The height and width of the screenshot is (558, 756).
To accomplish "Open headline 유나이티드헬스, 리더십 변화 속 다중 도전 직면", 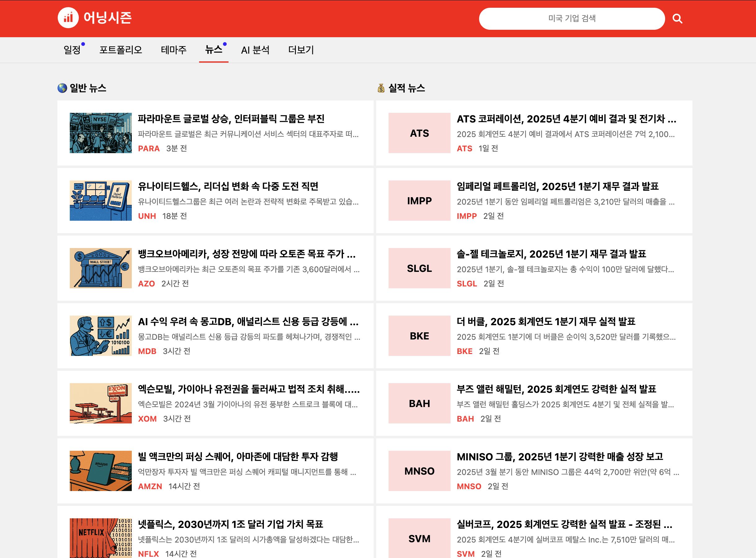I will coord(228,186).
